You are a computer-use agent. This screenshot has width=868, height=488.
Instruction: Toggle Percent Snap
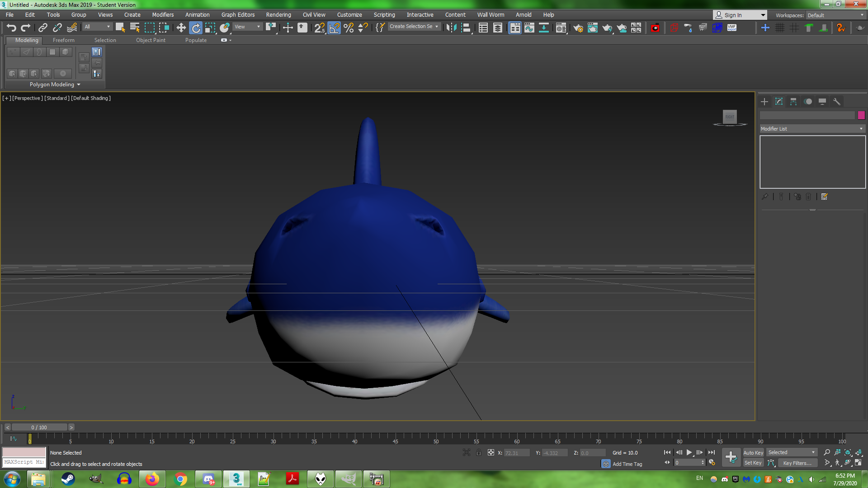[x=349, y=28]
